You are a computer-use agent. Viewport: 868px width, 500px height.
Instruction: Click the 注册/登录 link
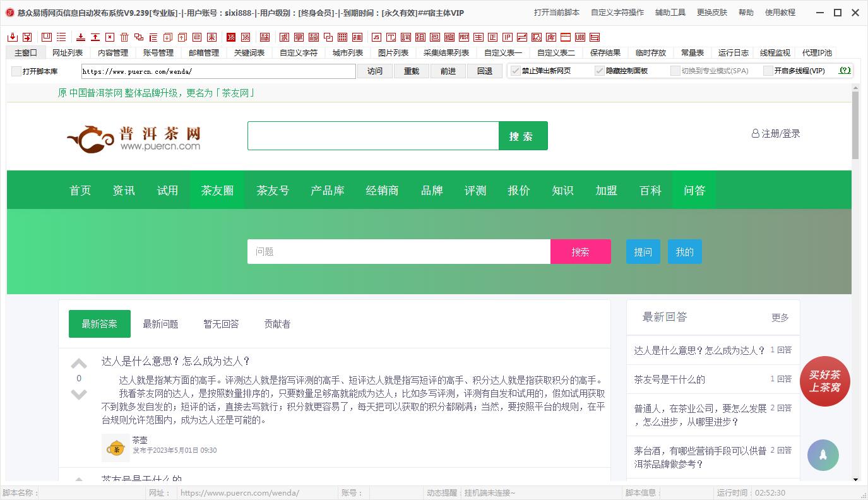776,133
